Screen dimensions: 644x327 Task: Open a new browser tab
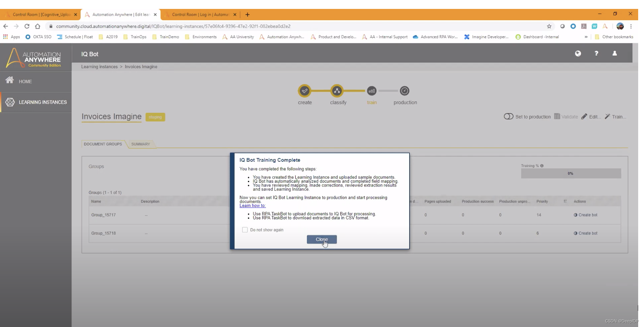point(248,14)
